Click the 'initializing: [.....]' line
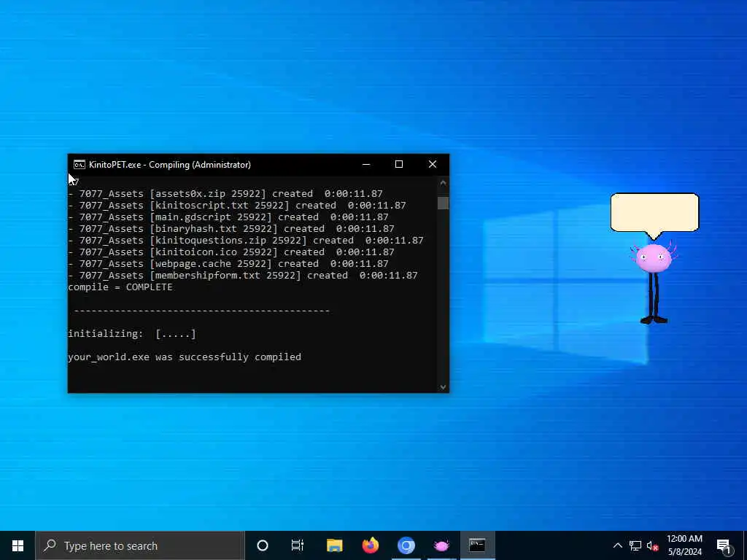This screenshot has height=560, width=747. point(132,334)
